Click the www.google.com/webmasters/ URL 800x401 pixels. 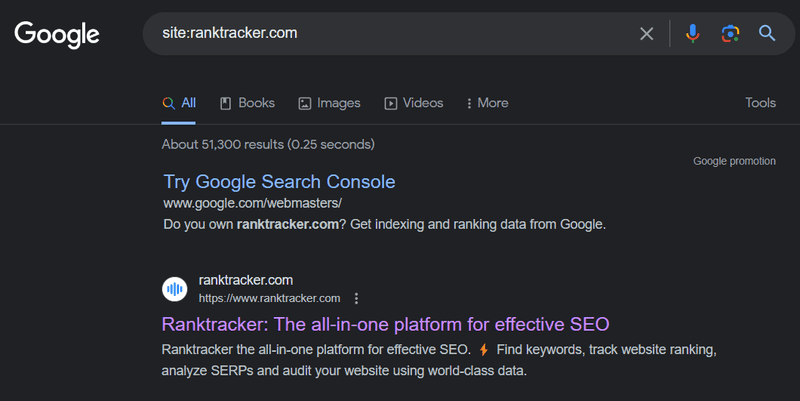click(x=252, y=203)
